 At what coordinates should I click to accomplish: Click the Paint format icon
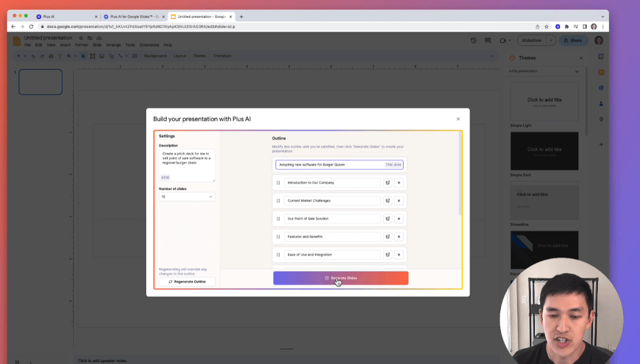tap(60, 56)
